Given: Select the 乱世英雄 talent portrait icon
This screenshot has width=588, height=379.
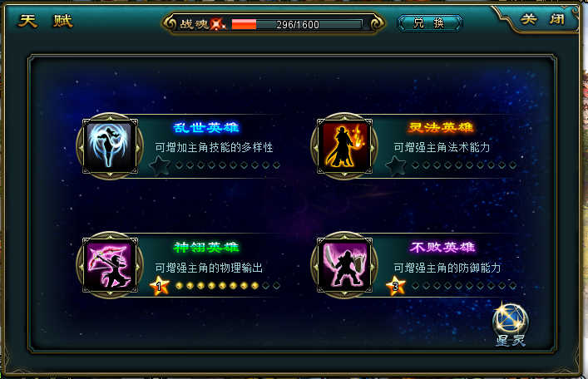Looking at the screenshot, I should (x=110, y=146).
